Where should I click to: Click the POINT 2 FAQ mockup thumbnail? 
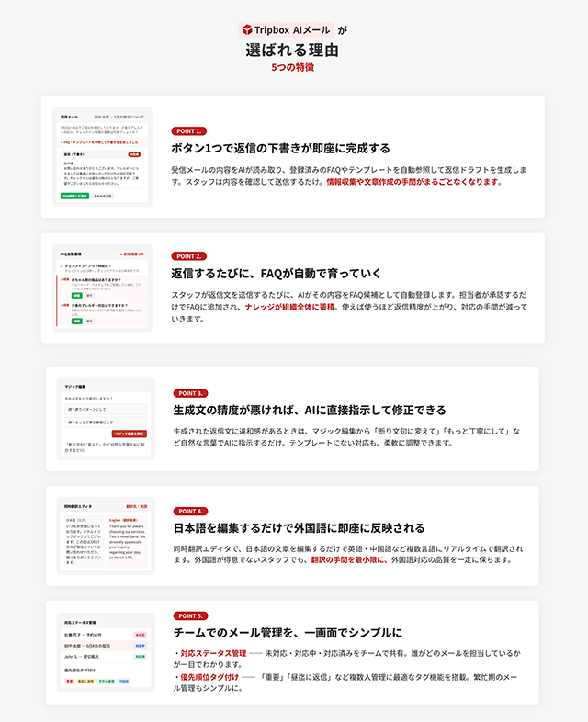[x=102, y=288]
